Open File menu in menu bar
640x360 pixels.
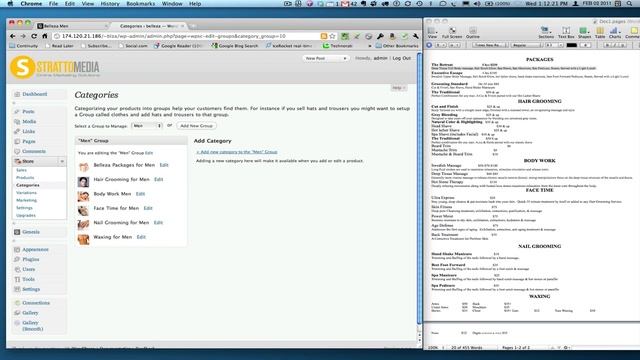pyautogui.click(x=53, y=4)
